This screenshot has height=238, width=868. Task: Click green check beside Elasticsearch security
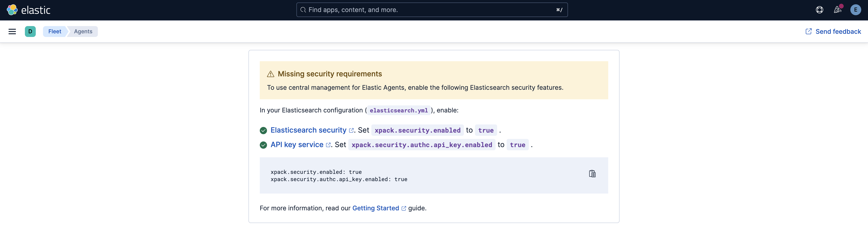(x=263, y=130)
